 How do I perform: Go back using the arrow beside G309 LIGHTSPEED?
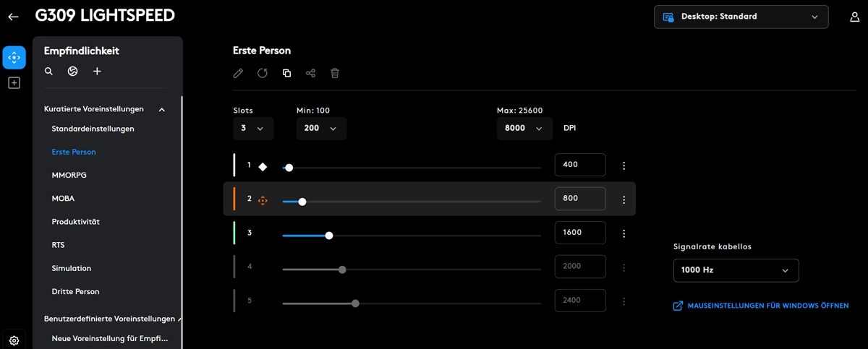[x=13, y=17]
